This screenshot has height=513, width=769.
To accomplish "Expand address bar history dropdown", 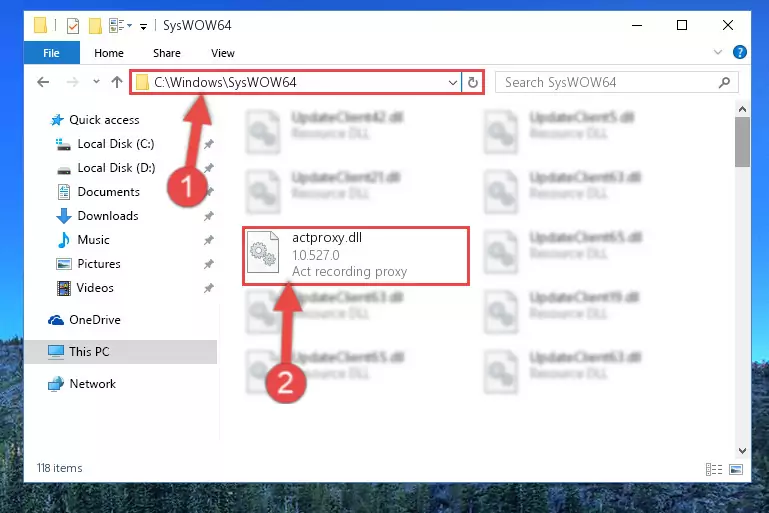I will tap(453, 82).
